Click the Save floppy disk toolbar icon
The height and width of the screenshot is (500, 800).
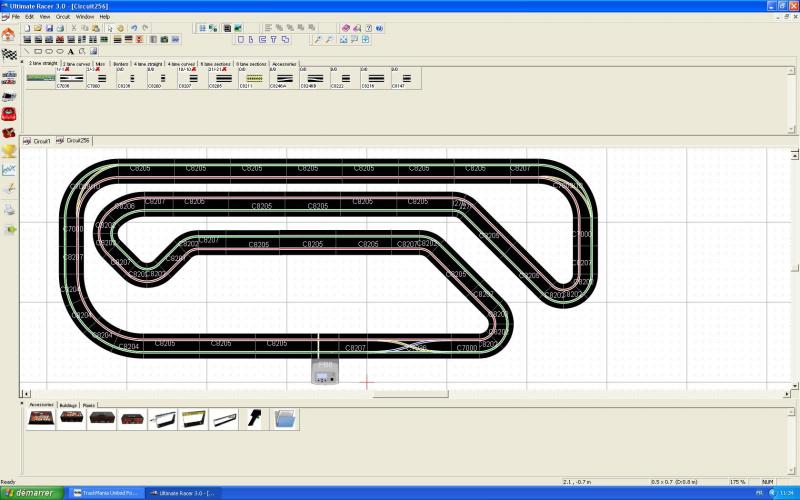click(x=48, y=28)
